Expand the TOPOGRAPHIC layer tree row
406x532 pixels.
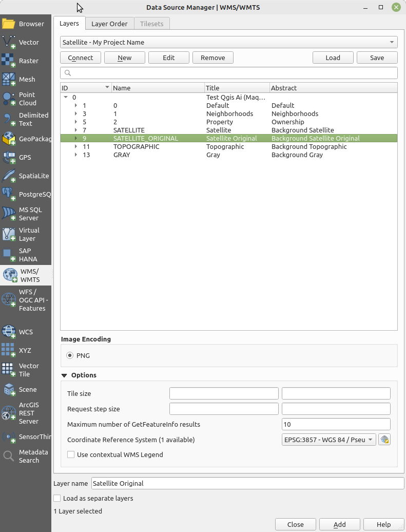(76, 147)
